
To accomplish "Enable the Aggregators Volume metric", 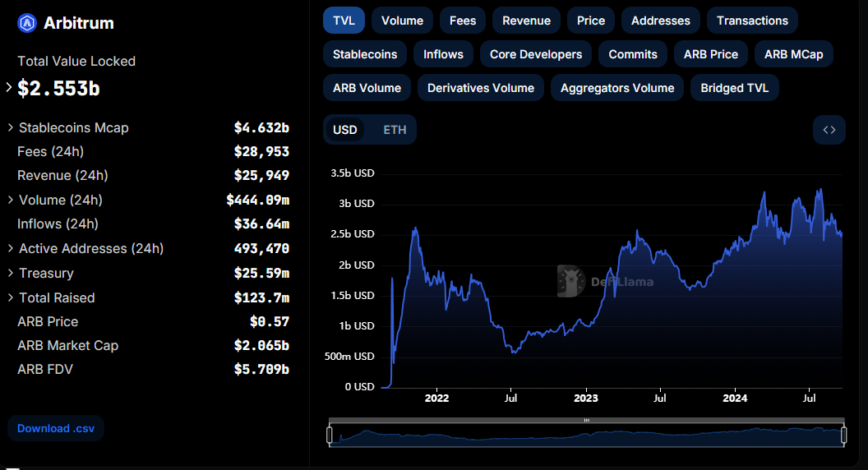I will tap(617, 88).
